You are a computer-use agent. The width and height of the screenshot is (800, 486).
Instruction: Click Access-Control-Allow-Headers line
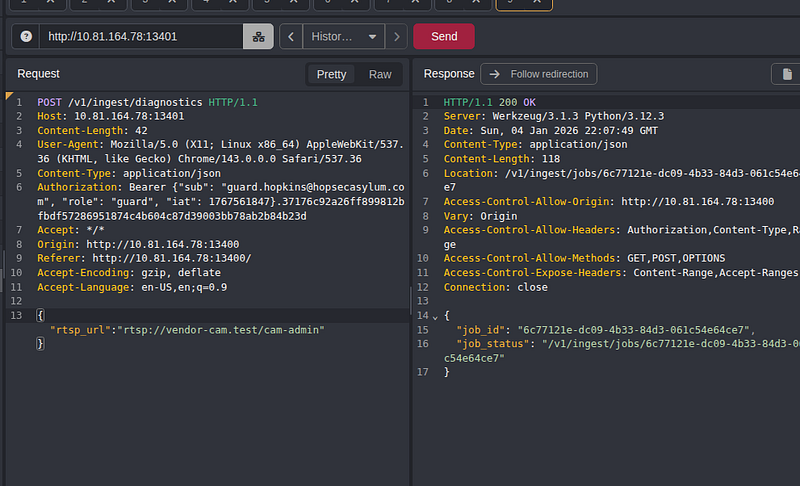point(621,237)
